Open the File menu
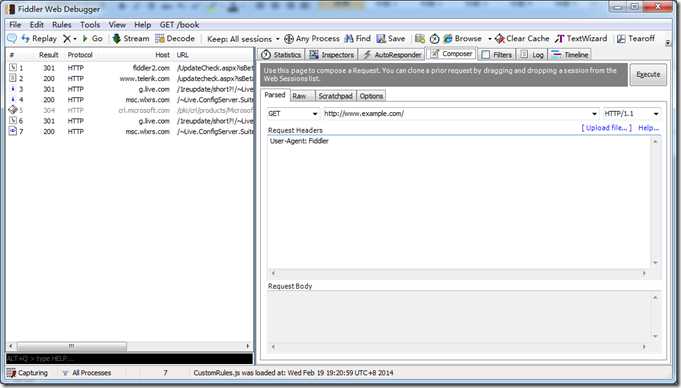 (x=15, y=25)
